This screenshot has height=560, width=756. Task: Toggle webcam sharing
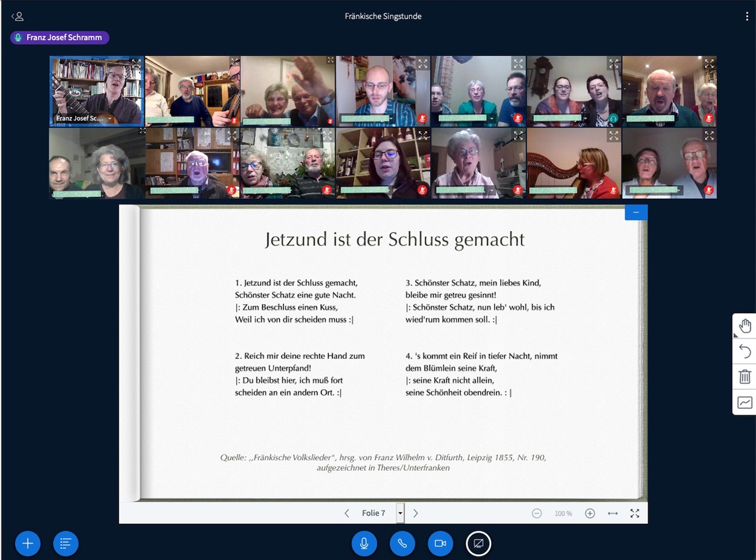(440, 544)
